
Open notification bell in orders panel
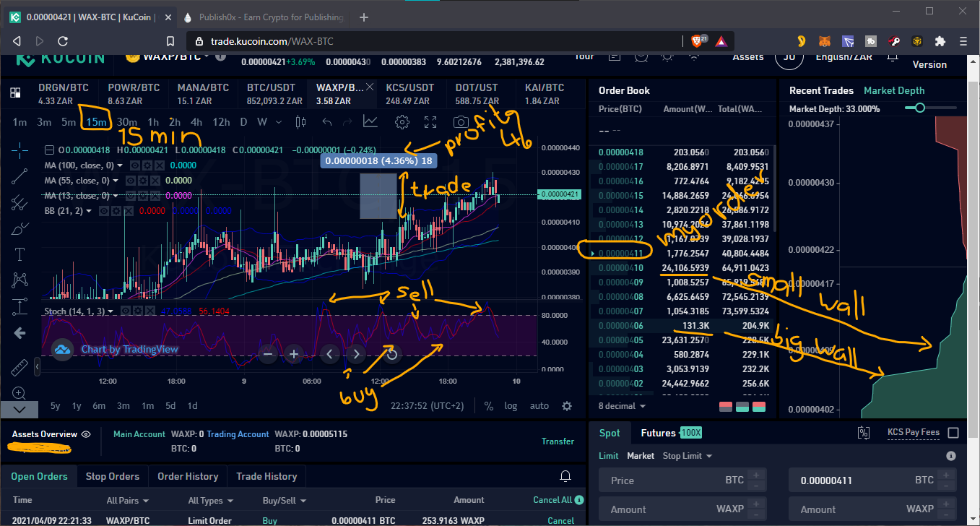tap(565, 476)
